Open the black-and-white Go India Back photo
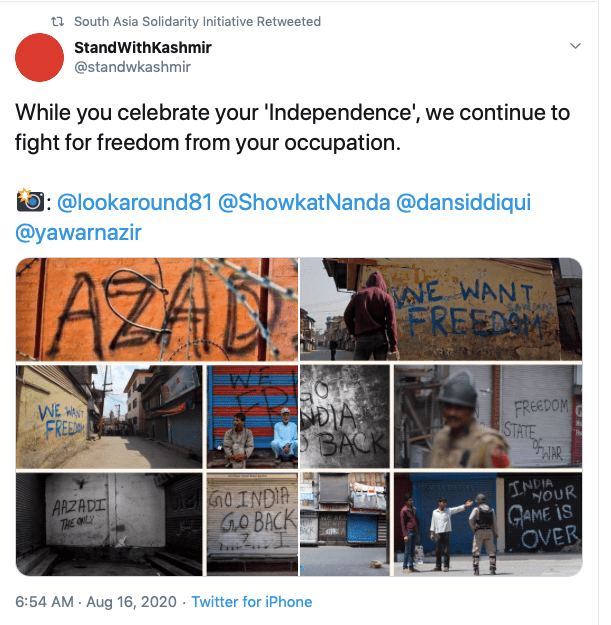 pos(345,416)
